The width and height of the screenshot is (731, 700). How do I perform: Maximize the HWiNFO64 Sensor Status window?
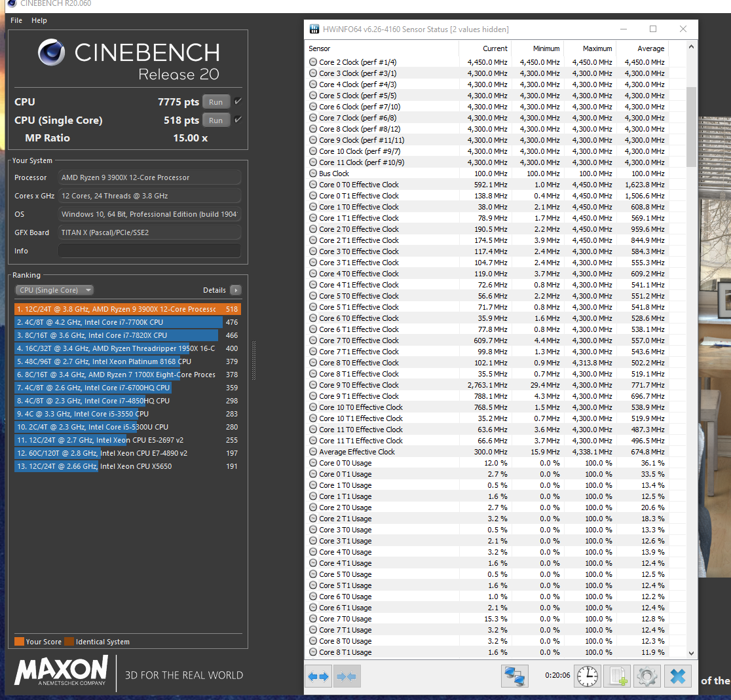653,29
